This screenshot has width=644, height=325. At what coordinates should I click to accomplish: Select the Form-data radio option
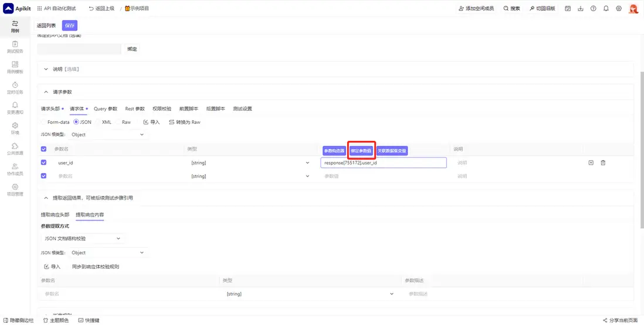(x=43, y=122)
